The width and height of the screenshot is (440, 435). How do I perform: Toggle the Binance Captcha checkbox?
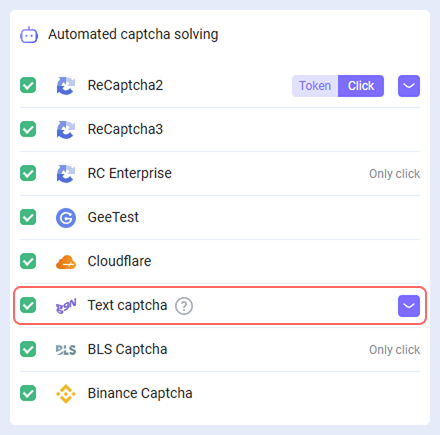(x=28, y=393)
